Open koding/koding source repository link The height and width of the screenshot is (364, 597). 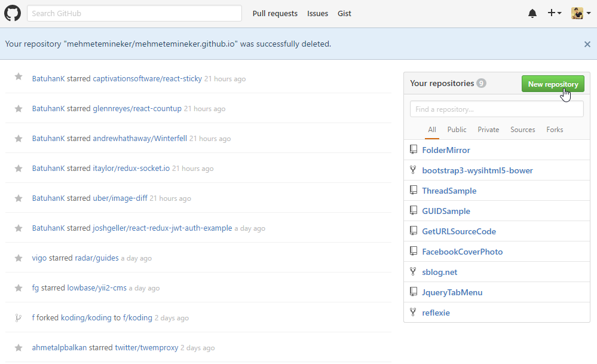(x=86, y=318)
